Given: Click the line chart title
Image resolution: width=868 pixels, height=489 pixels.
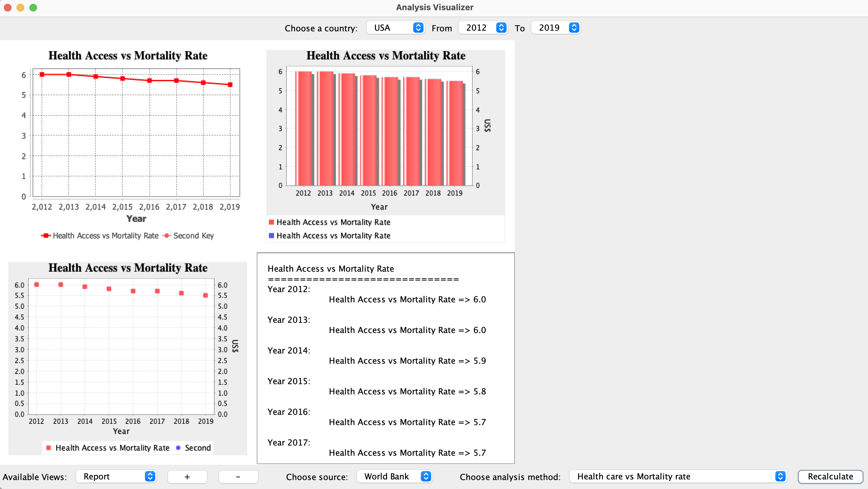Looking at the screenshot, I should (x=128, y=55).
